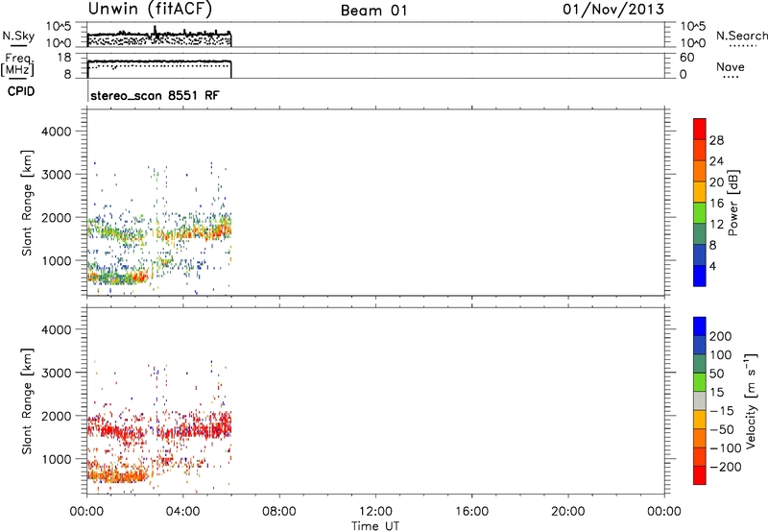Screen dimensions: 768x532
Task: Click the 'N.Search' legend label
Action: click(x=741, y=36)
